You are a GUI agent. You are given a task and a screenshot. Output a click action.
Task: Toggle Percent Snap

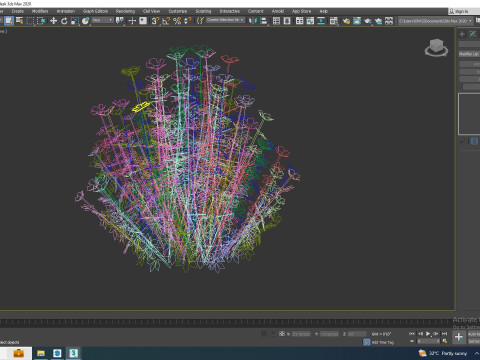point(177,21)
